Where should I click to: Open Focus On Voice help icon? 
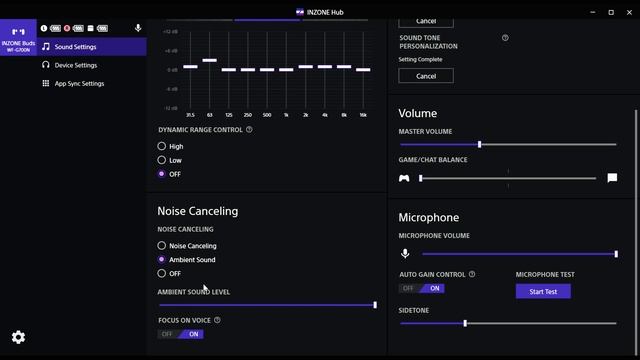tap(217, 320)
